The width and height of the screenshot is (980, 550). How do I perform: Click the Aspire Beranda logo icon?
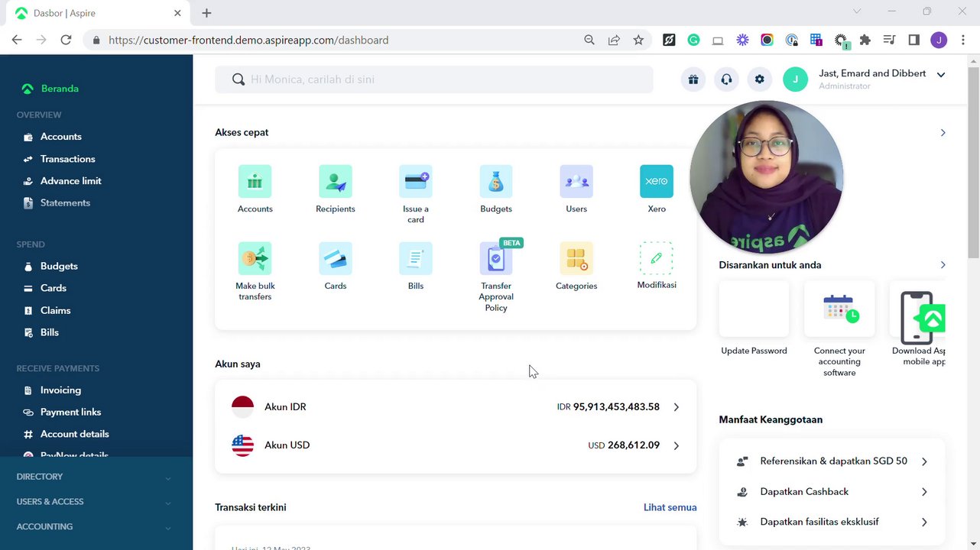[x=28, y=89]
